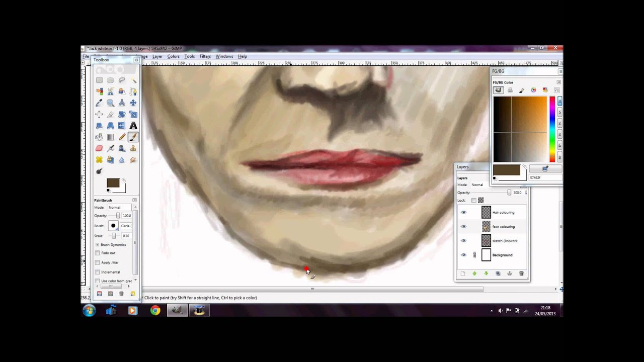The height and width of the screenshot is (362, 644).
Task: Open the Colors menu
Action: click(174, 56)
